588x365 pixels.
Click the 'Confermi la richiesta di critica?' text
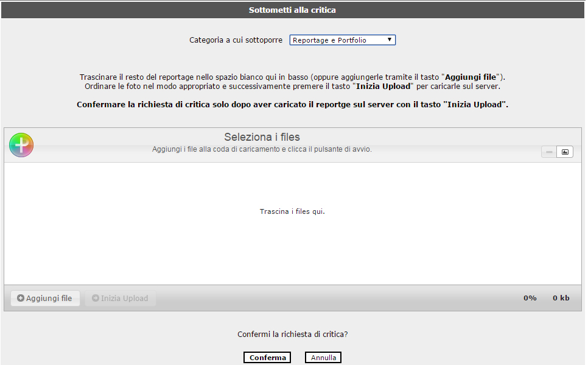coord(292,335)
